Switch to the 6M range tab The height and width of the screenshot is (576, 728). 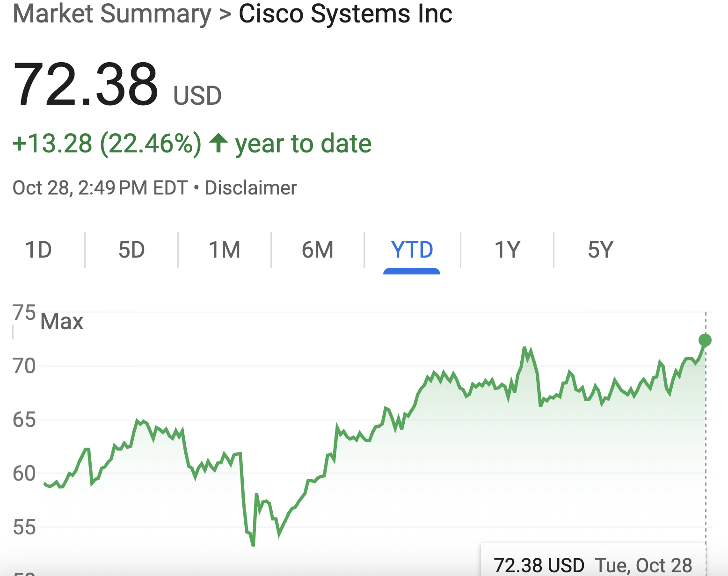coord(318,250)
